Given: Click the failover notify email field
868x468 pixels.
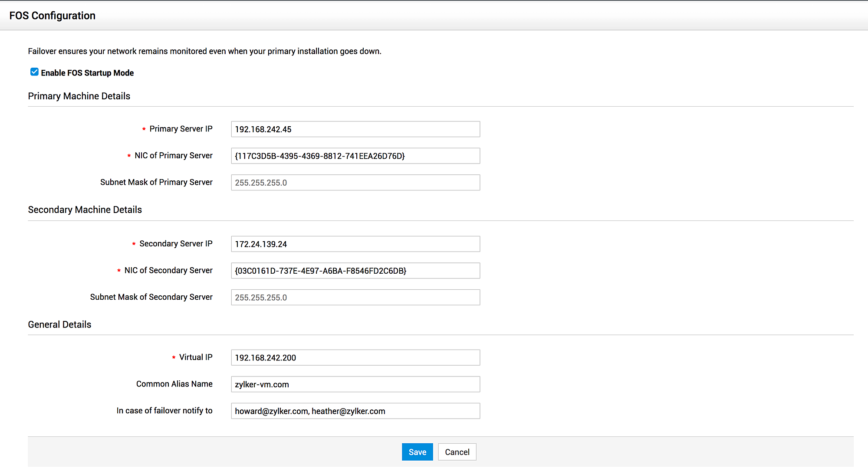Looking at the screenshot, I should [355, 411].
